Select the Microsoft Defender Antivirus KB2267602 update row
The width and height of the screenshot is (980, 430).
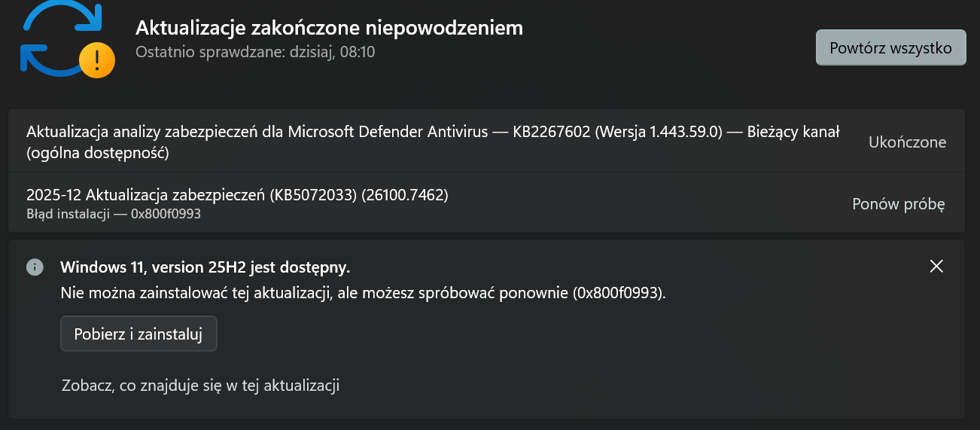click(x=486, y=142)
